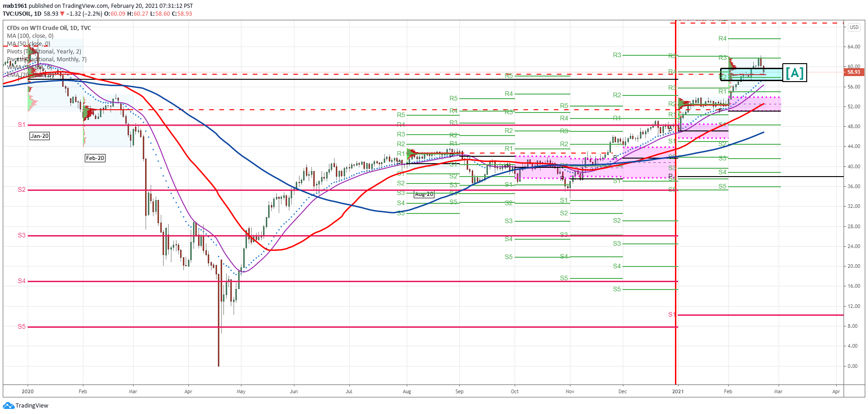Viewport: 868px width, 414px height.
Task: Select the 'Pivots (Traditional, Monthly, 7)' legend entry
Action: (47, 59)
